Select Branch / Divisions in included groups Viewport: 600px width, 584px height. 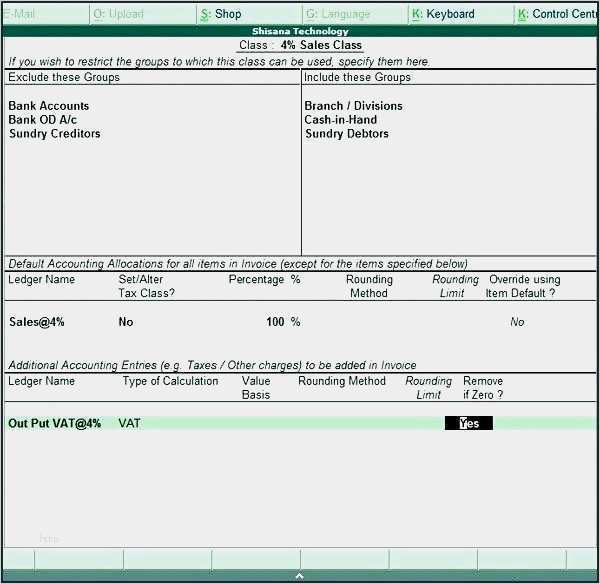[353, 106]
